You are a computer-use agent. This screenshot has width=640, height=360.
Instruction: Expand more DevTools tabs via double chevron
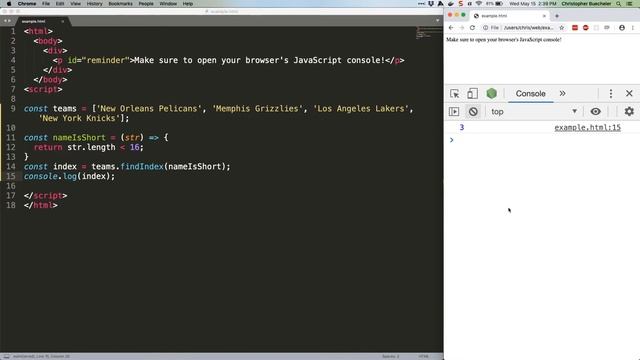[x=562, y=93]
